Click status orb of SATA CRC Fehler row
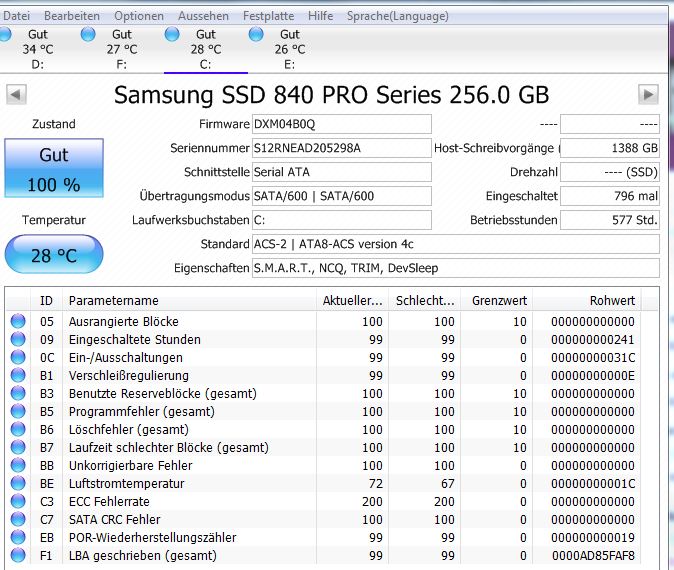The width and height of the screenshot is (674, 570). point(18,519)
